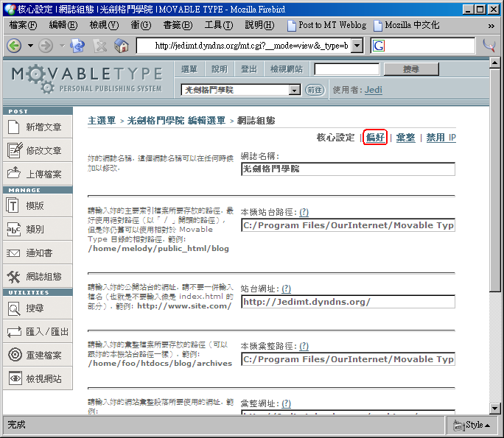The height and width of the screenshot is (438, 504).
Task: Click the 類別 categories icon
Action: coord(13,229)
